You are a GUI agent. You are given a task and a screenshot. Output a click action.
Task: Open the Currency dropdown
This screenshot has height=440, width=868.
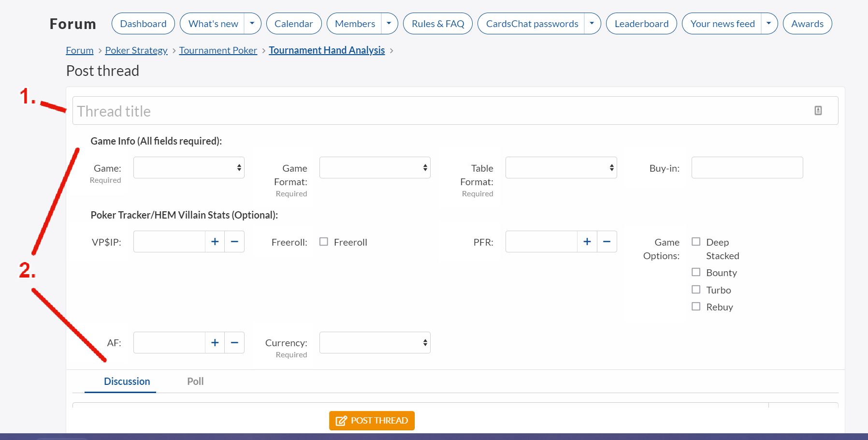(x=375, y=343)
